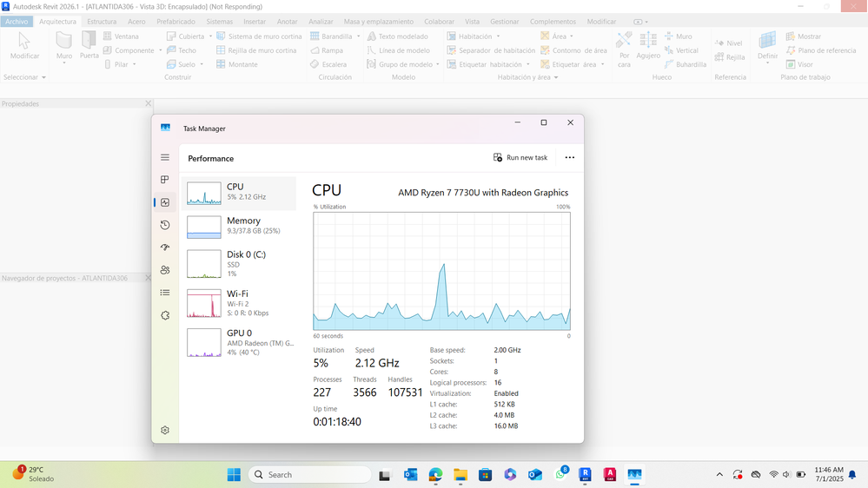Screen dimensions: 868x488
Task: Expand Habitación y área panel dropdown
Action: click(556, 77)
